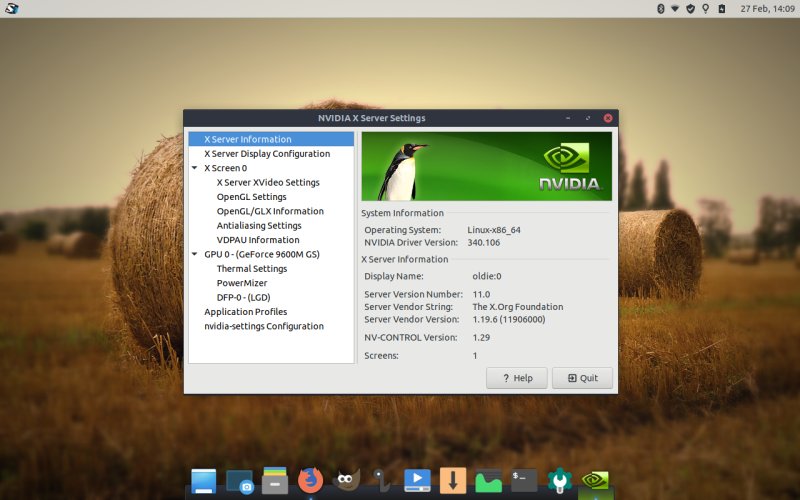The height and width of the screenshot is (500, 800).
Task: Select X Server Information in sidebar
Action: click(271, 139)
